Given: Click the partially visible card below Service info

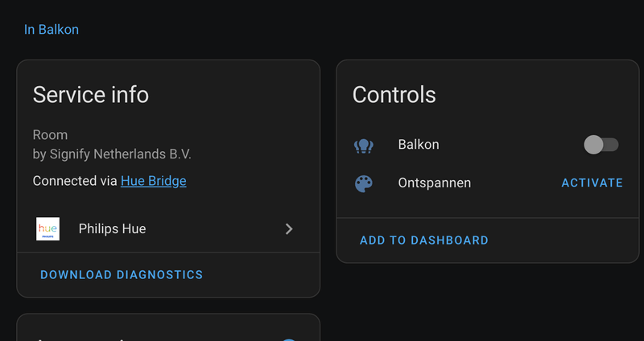Looking at the screenshot, I should 161,330.
